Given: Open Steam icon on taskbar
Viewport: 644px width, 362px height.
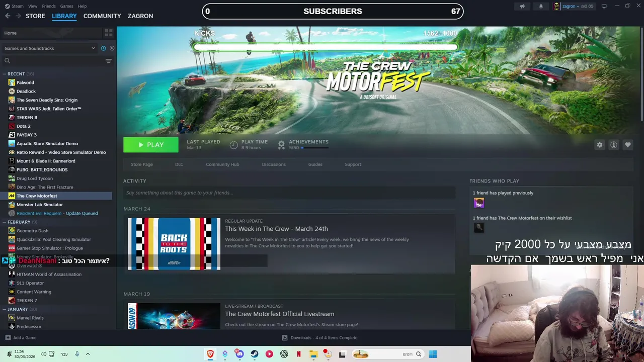Looking at the screenshot, I should coord(255,354).
